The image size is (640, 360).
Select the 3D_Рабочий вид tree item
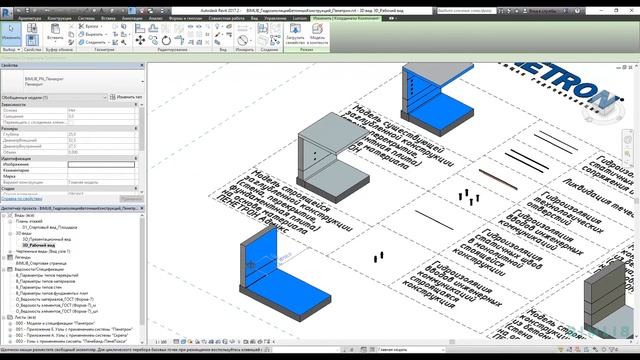click(x=38, y=245)
